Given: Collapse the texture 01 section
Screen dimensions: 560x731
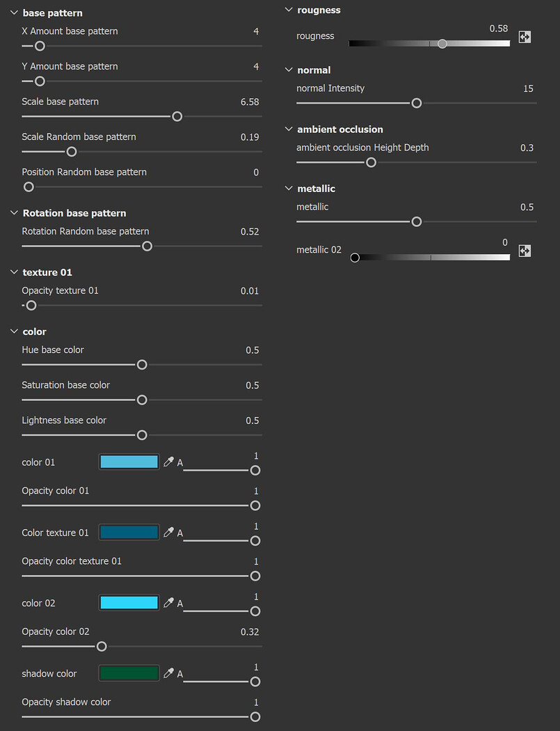Looking at the screenshot, I should pos(14,272).
